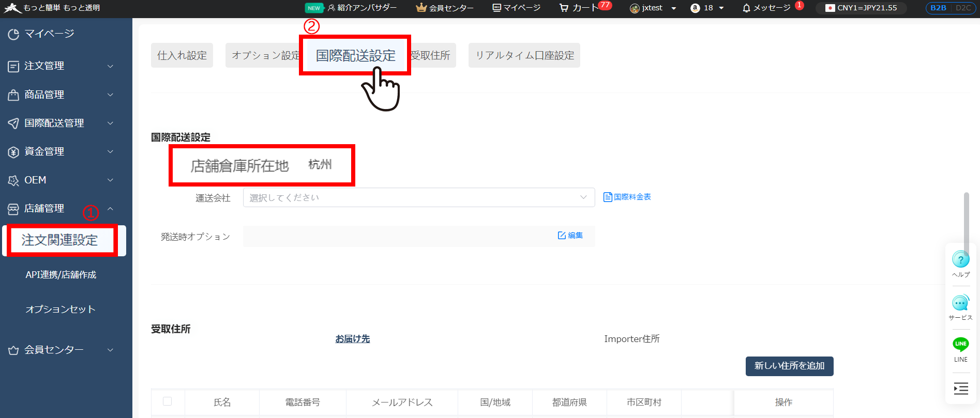
Task: Click the 国際配送管理 paper plane icon
Action: tap(13, 123)
